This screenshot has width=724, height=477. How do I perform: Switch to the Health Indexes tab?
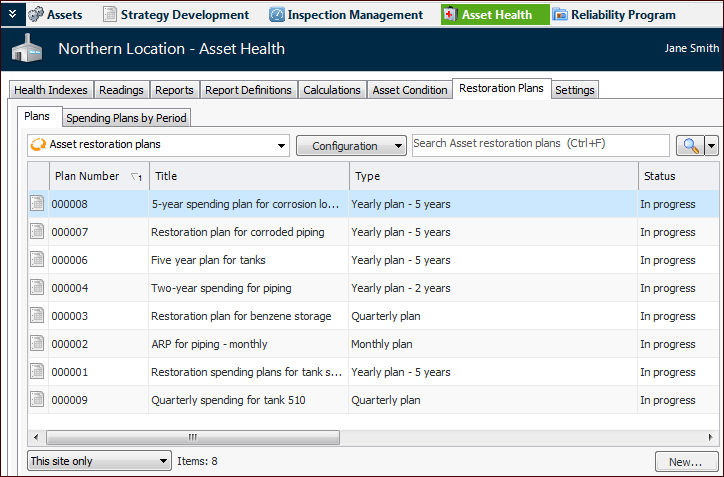click(51, 90)
